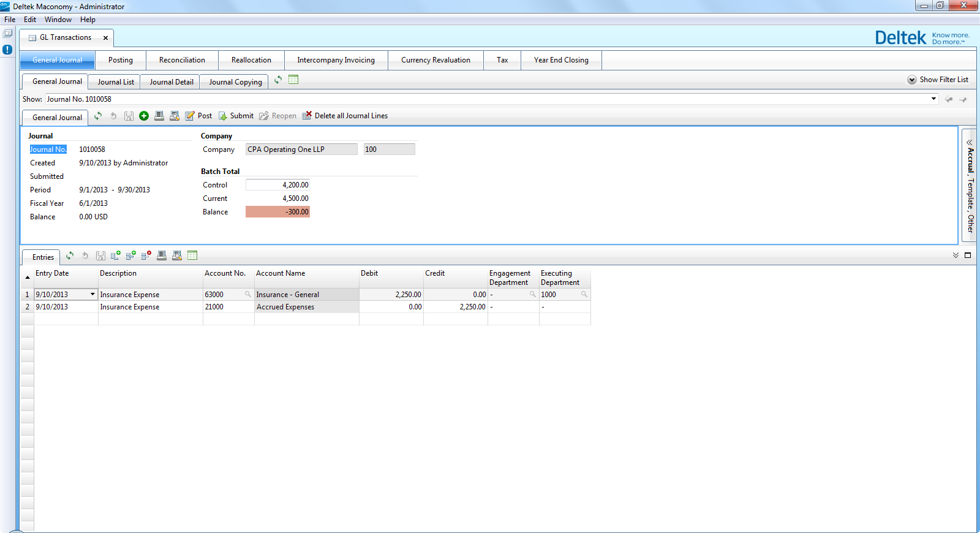Click the search icon in Account No. 63000 cell
980x533 pixels.
click(x=248, y=295)
